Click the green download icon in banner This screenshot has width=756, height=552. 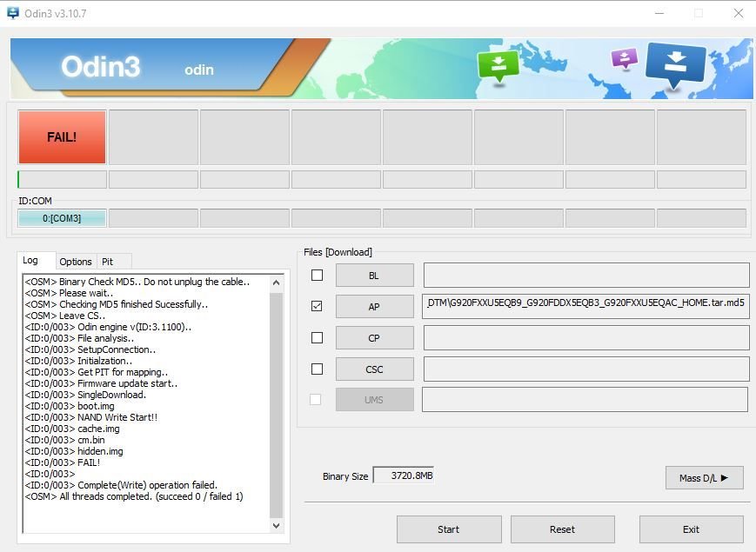(x=498, y=67)
